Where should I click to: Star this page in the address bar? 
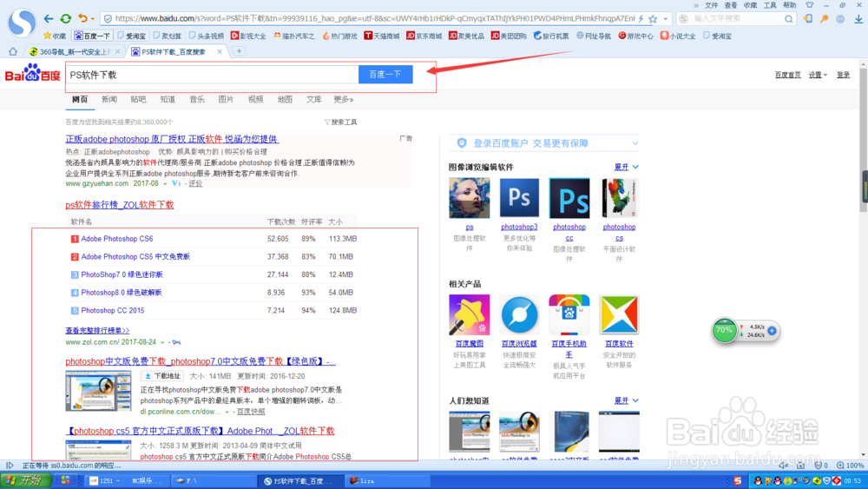654,19
